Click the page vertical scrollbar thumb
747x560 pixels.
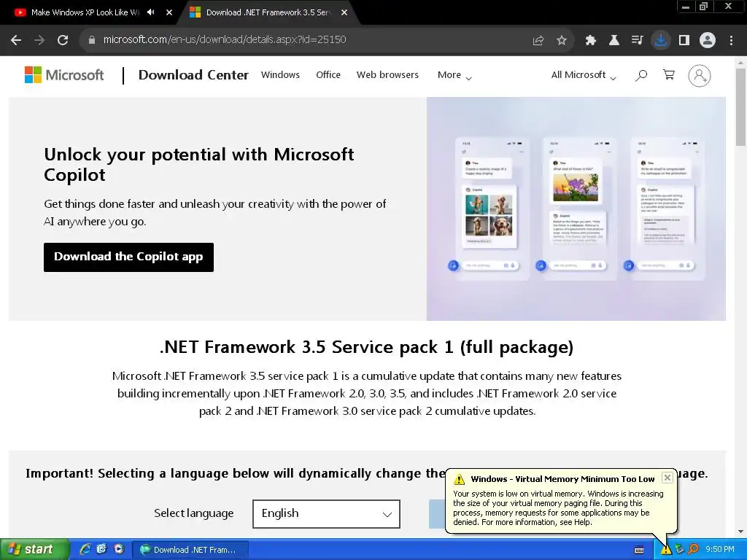tap(740, 107)
